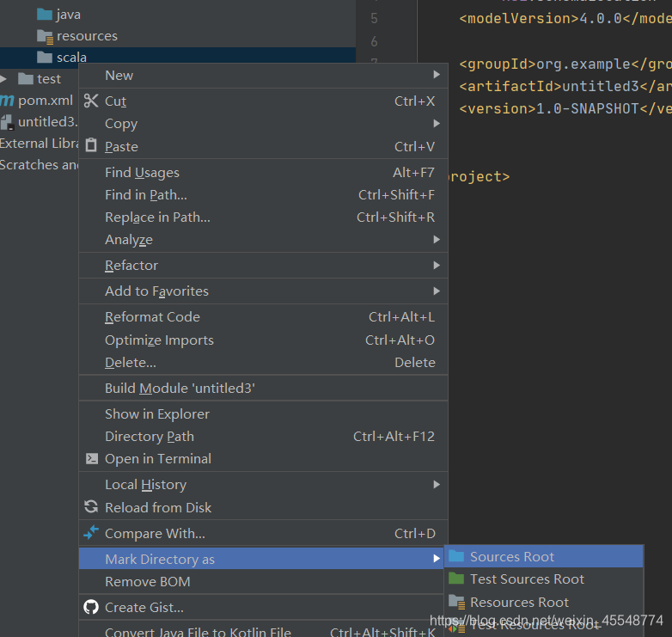Screen dimensions: 672x637
Task: Choose Add to Favorites entry
Action: click(263, 291)
